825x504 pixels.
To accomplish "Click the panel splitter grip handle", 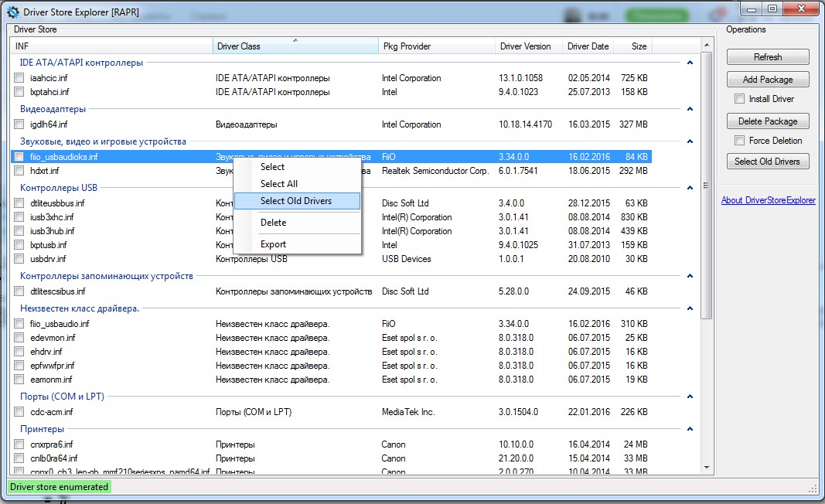I will click(706, 186).
